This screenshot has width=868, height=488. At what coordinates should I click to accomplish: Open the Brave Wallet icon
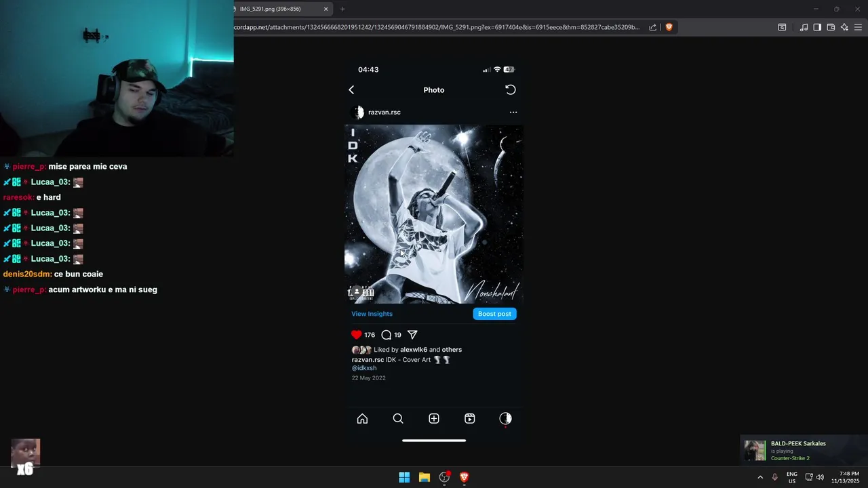831,27
